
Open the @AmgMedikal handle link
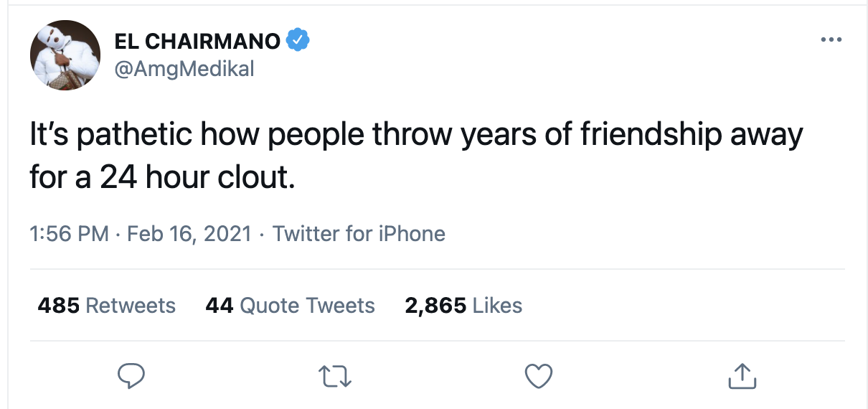(x=184, y=69)
